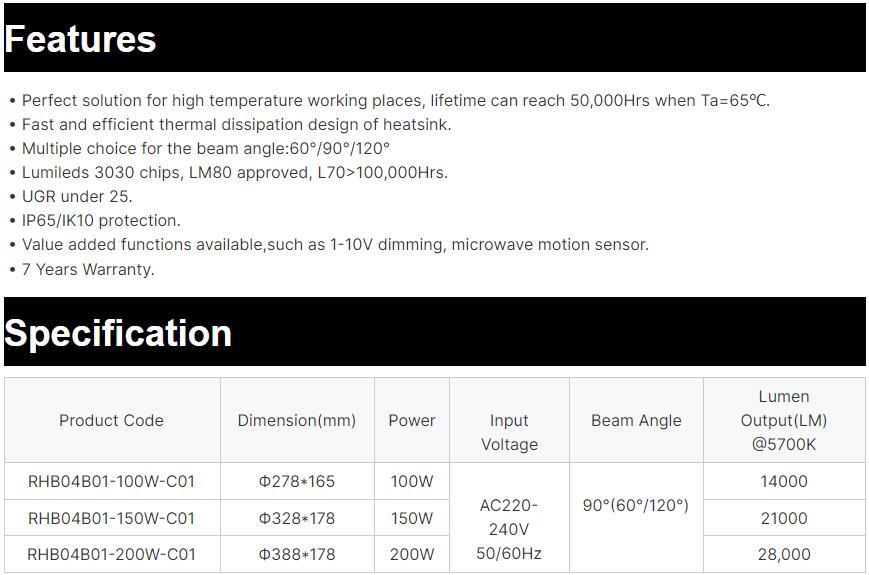Click the AC220-240V 50/60Hz voltage cell
Screen dimensions: 869x575
tap(509, 530)
